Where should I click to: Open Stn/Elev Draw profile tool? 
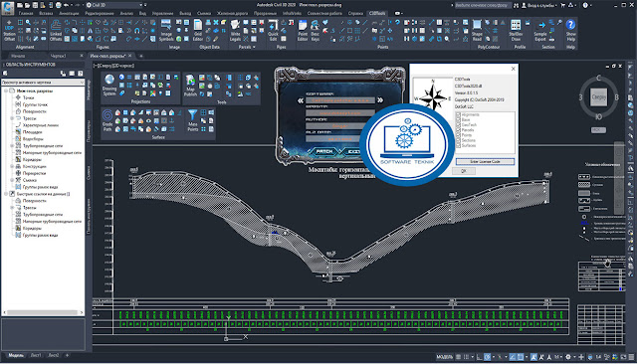click(x=516, y=31)
